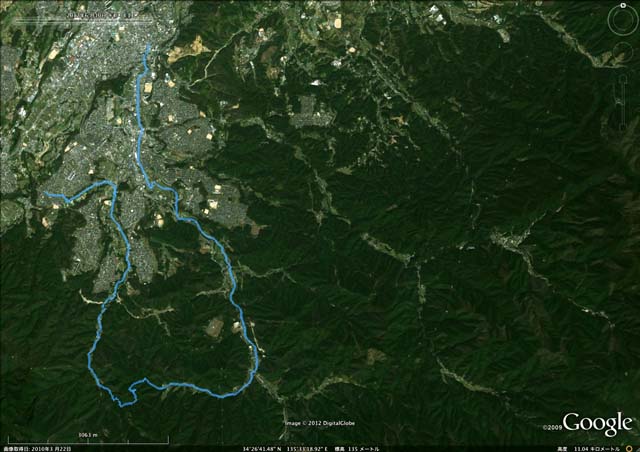Click the western end of the blue track
Screen dimensions: 640x452
pos(45,192)
